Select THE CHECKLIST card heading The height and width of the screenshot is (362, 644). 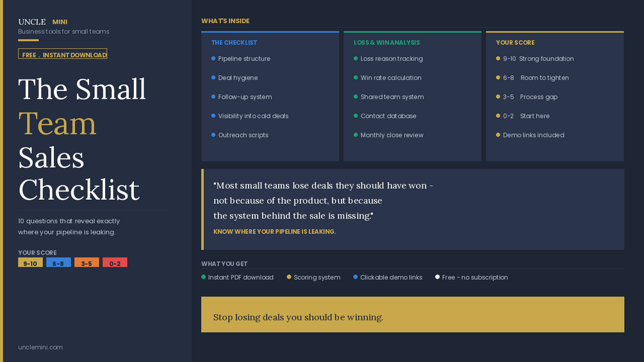coord(234,43)
